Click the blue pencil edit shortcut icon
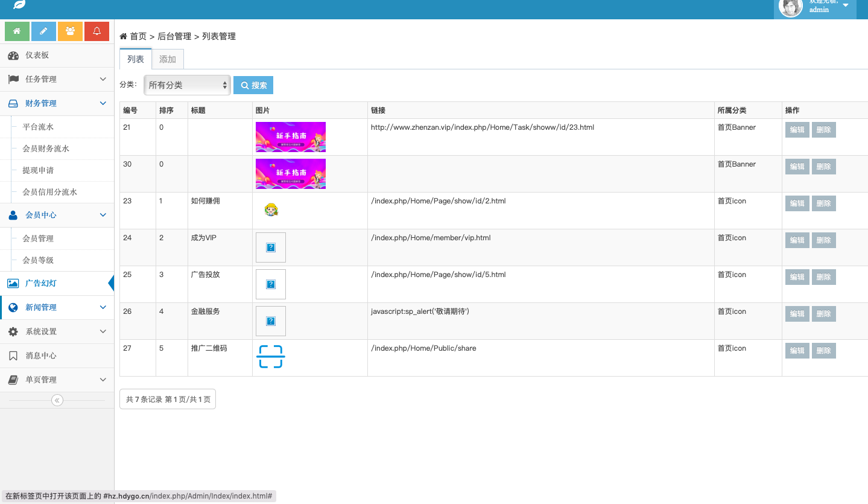 pos(43,31)
